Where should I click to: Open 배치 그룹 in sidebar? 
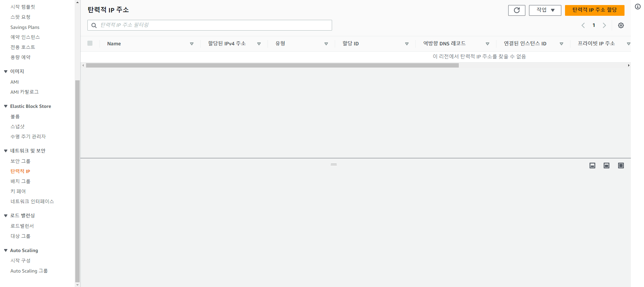tap(21, 181)
